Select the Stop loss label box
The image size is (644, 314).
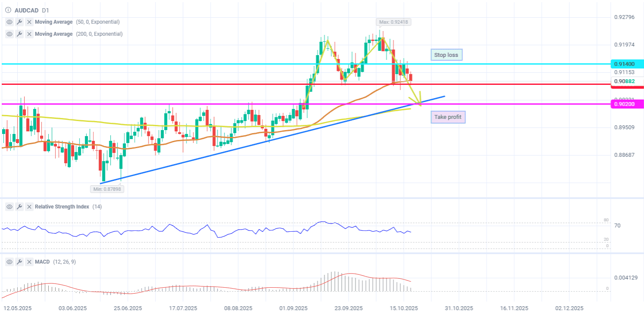point(446,55)
